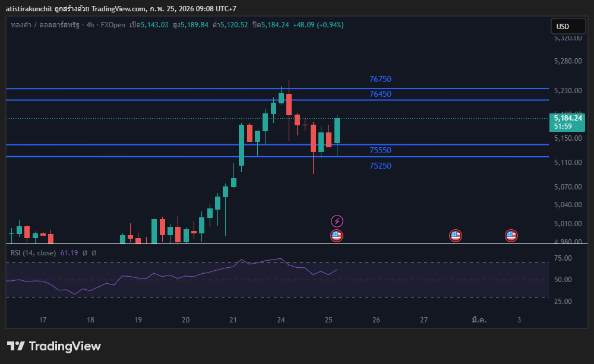Select the 75250 level label
Screen dimensions: 594x364
click(380, 166)
